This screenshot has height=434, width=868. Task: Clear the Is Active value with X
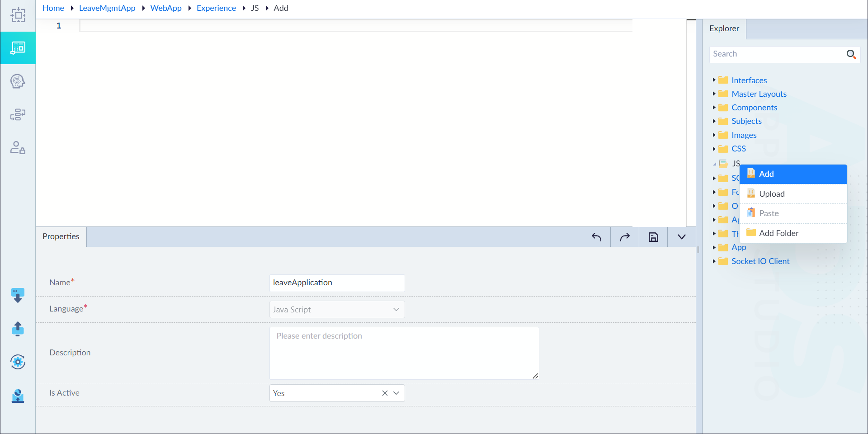pyautogui.click(x=385, y=393)
